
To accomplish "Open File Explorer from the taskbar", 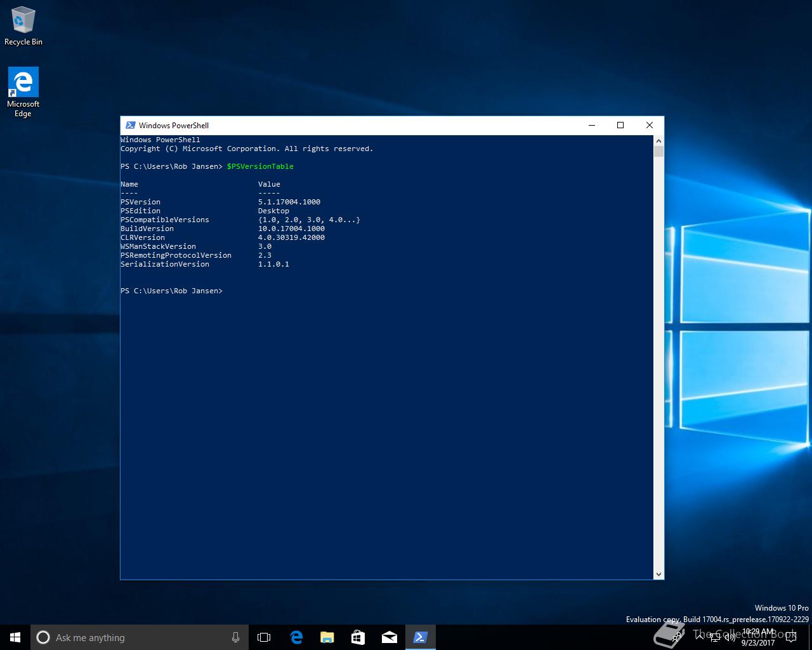I will click(x=327, y=637).
